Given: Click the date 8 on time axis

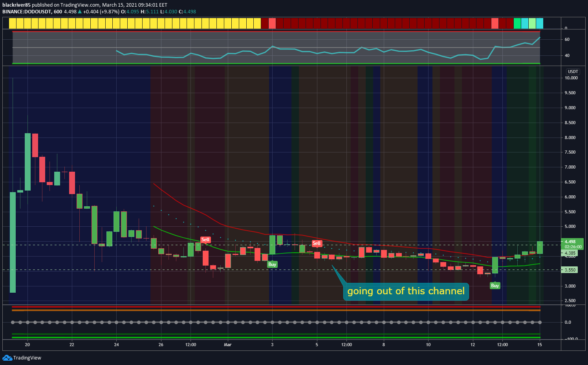Looking at the screenshot, I should click(384, 345).
